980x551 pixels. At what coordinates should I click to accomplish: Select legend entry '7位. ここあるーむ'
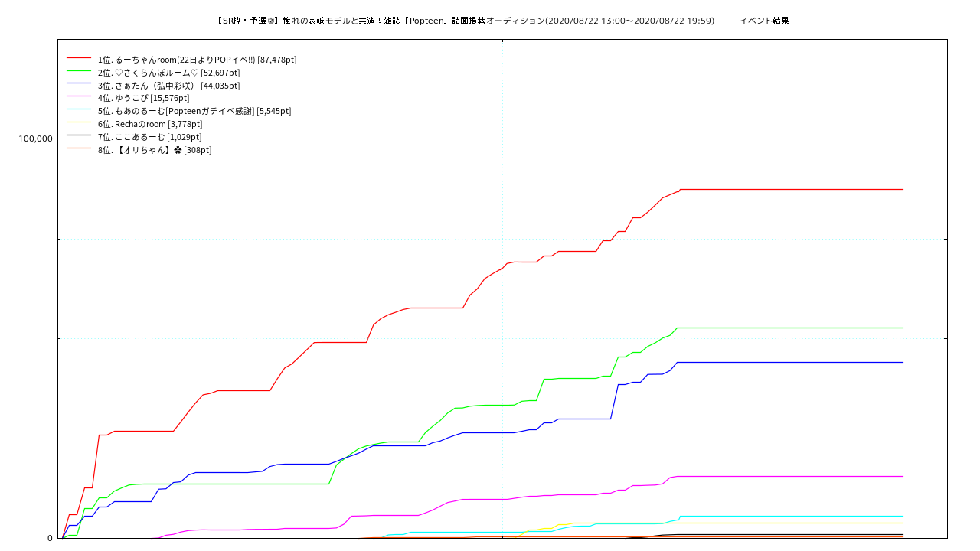(150, 137)
